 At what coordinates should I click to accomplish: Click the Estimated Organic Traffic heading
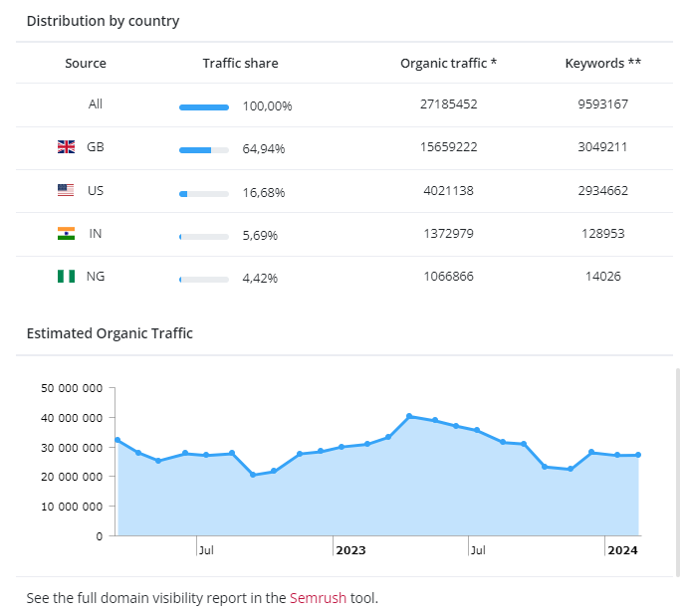coord(110,333)
